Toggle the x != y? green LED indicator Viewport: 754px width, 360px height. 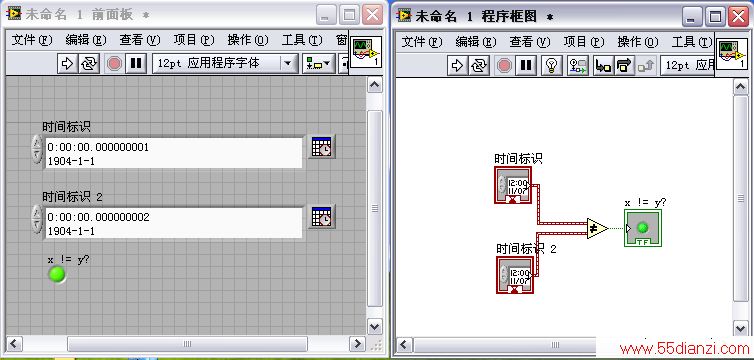tap(57, 274)
